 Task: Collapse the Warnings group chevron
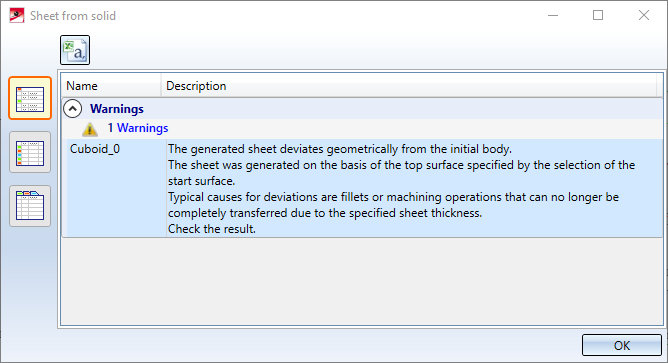(73, 109)
